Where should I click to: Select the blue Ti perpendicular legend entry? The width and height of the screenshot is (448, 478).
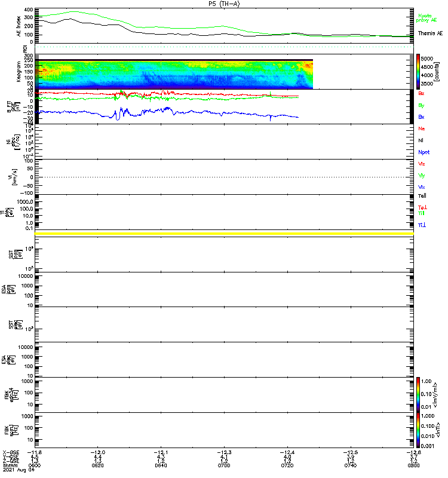tap(422, 225)
